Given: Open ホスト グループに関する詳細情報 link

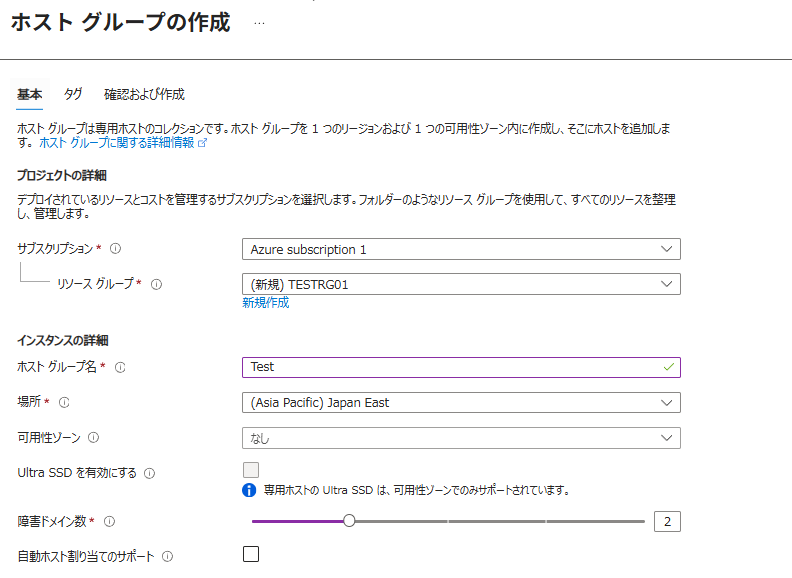Looking at the screenshot, I should click(123, 143).
